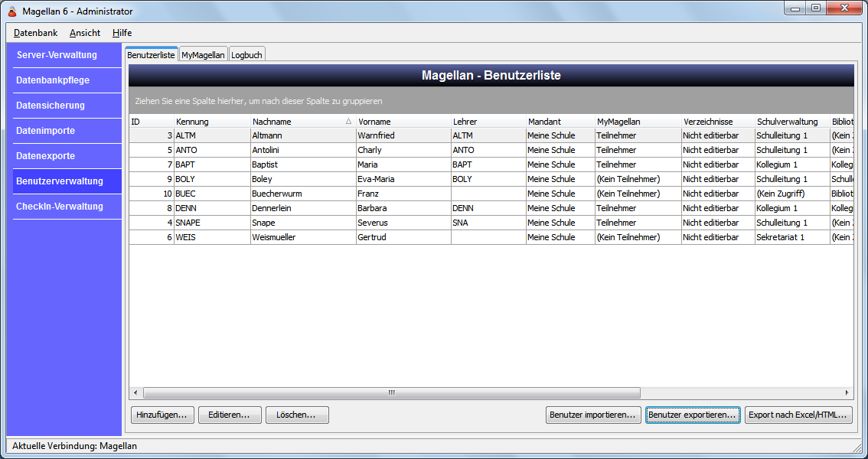The height and width of the screenshot is (459, 868).
Task: Click the Editieren... button
Action: (230, 415)
